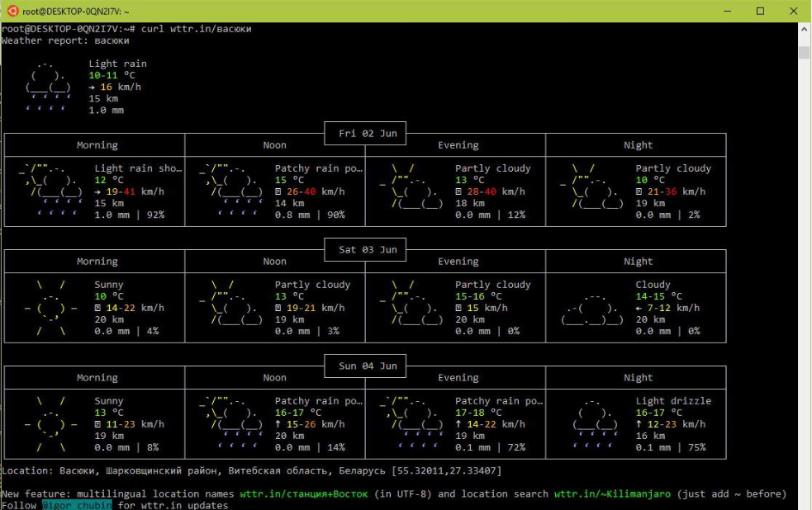Click the 'Weather report: васюки' line
Screen dimensions: 812x510
tap(65, 40)
